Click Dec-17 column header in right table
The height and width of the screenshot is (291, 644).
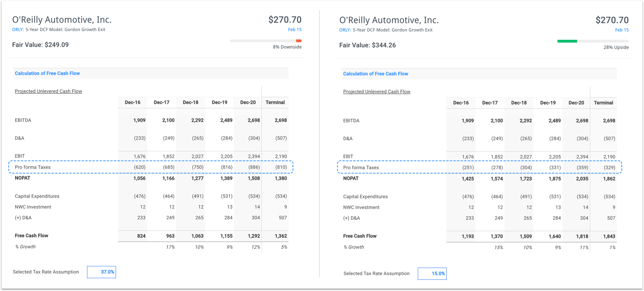tap(490, 103)
